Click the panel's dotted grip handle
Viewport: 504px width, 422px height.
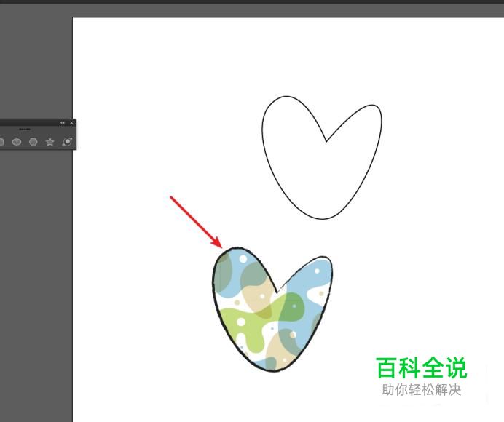coord(25,130)
